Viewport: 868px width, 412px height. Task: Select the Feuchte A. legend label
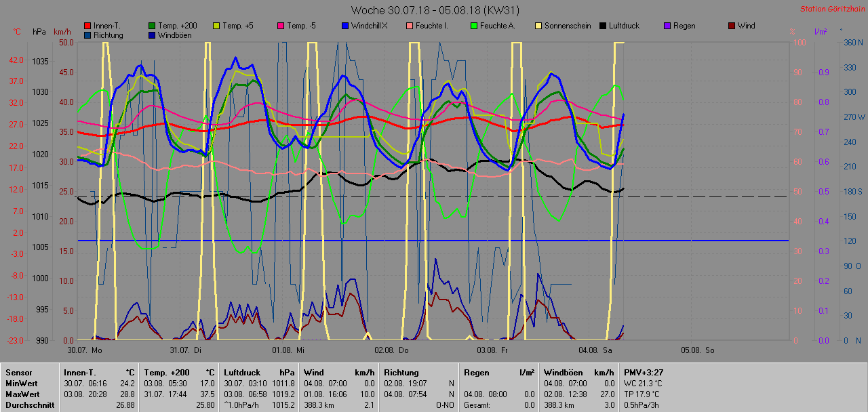[x=498, y=26]
